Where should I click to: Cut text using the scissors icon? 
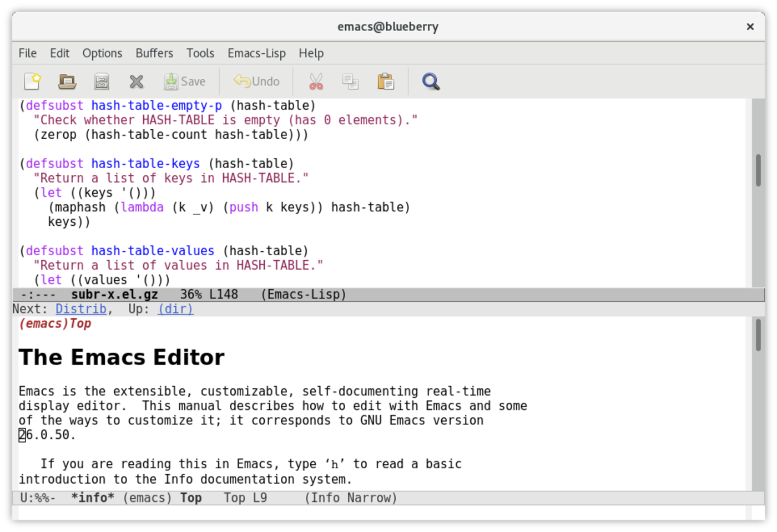coord(315,81)
